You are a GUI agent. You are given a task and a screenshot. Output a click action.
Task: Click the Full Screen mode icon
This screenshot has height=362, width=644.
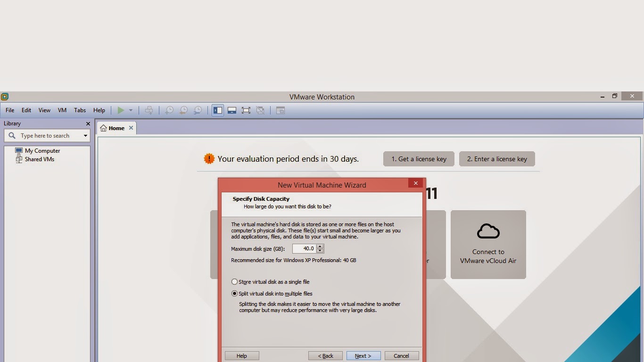pyautogui.click(x=246, y=110)
